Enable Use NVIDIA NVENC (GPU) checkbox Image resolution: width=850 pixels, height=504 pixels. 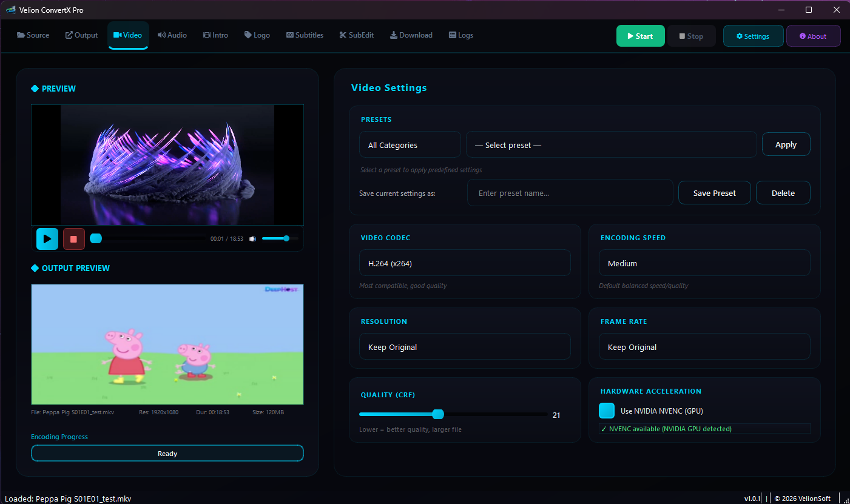coord(607,411)
